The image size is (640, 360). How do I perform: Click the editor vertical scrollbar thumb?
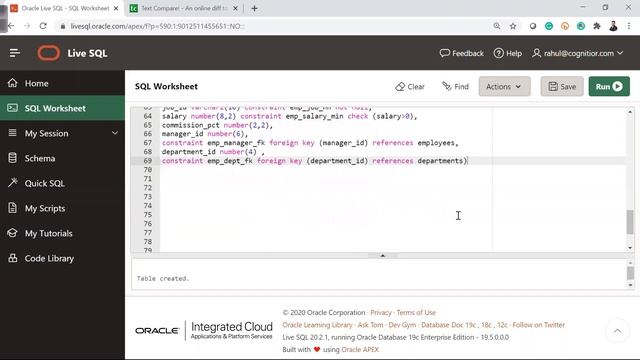click(x=630, y=222)
